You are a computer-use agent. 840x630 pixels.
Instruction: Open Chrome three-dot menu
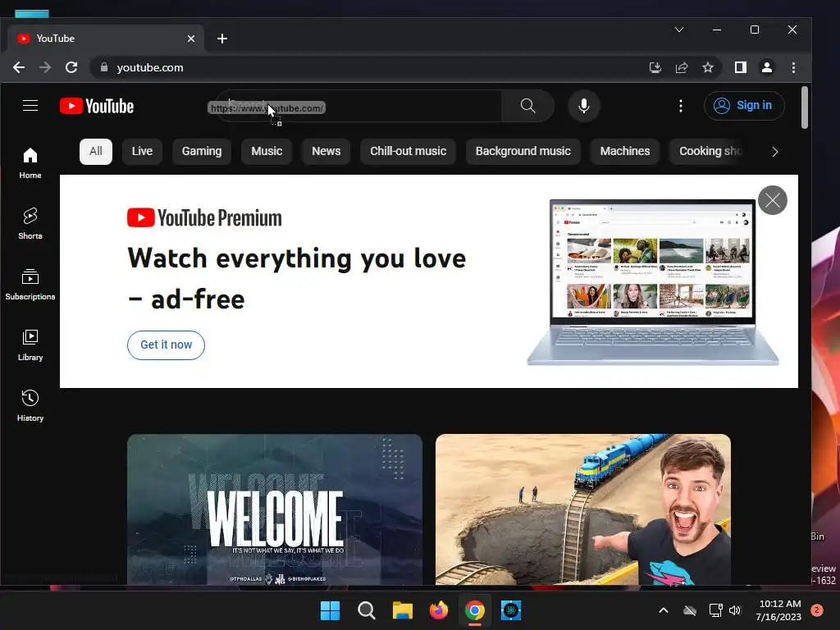(793, 67)
